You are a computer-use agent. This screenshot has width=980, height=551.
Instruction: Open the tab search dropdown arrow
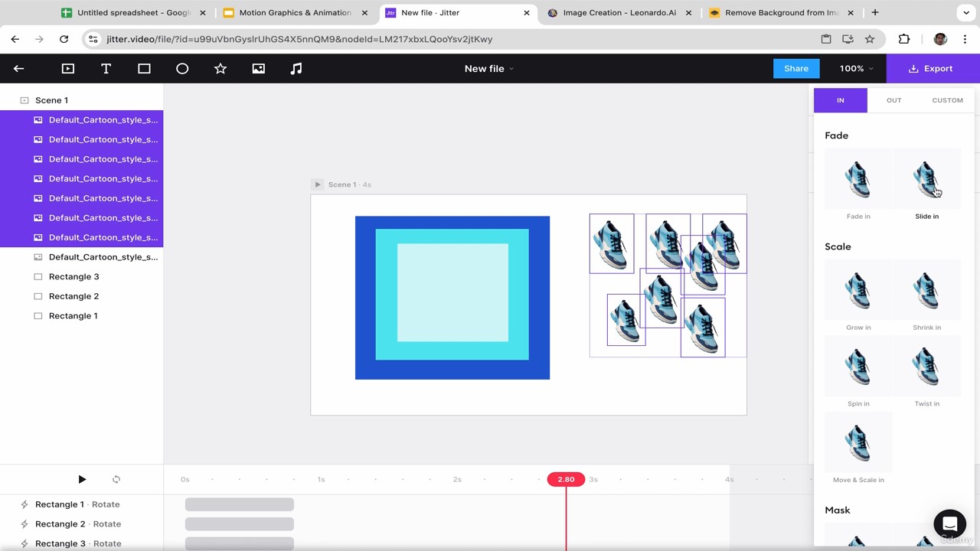[x=966, y=12]
